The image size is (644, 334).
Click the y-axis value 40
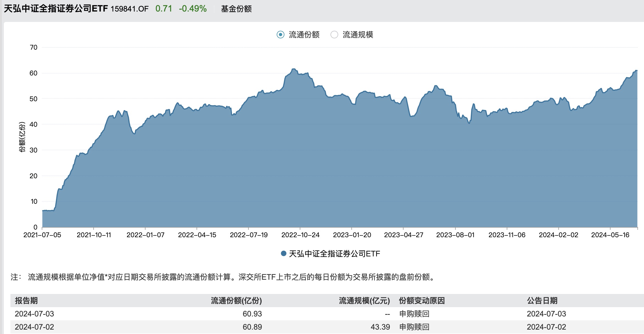click(33, 124)
